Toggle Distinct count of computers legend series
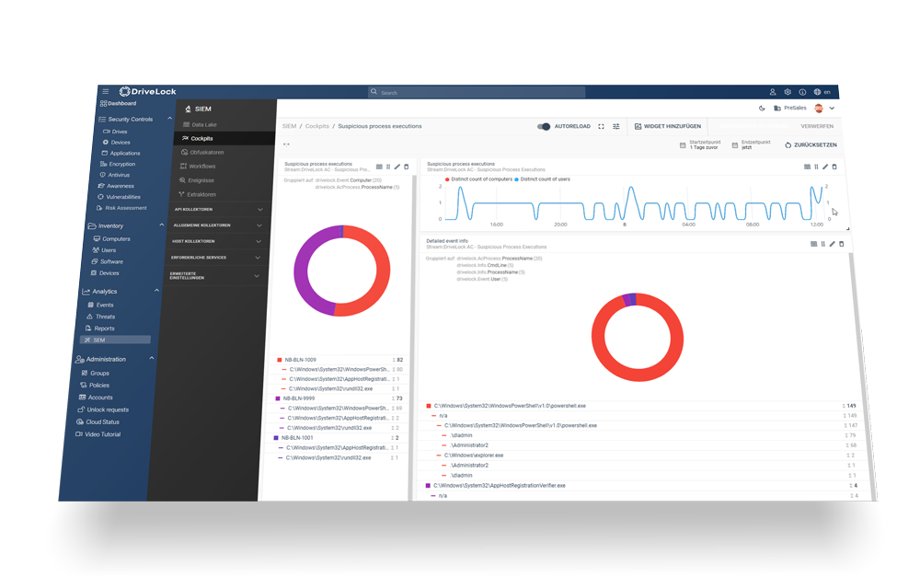The image size is (920, 588). [478, 179]
